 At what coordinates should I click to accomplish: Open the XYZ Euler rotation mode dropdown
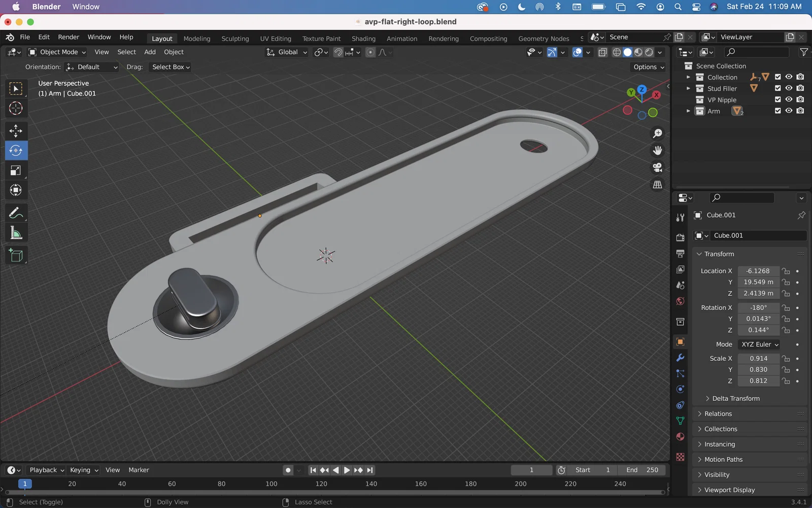click(x=759, y=344)
